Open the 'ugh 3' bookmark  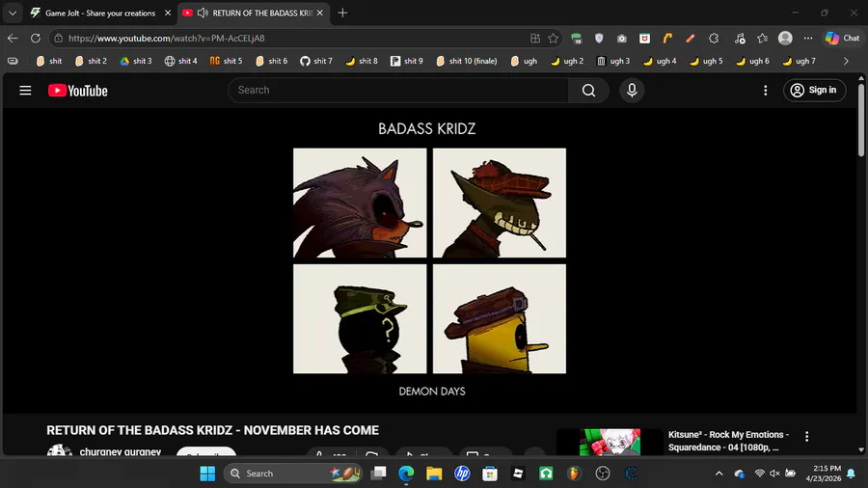(x=613, y=61)
